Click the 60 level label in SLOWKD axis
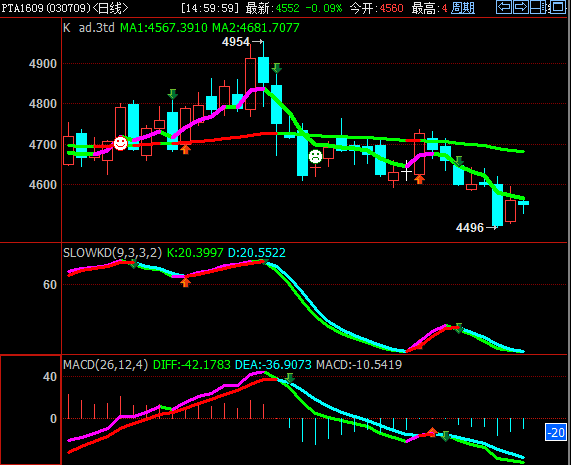This screenshot has height=465, width=571. [x=50, y=285]
